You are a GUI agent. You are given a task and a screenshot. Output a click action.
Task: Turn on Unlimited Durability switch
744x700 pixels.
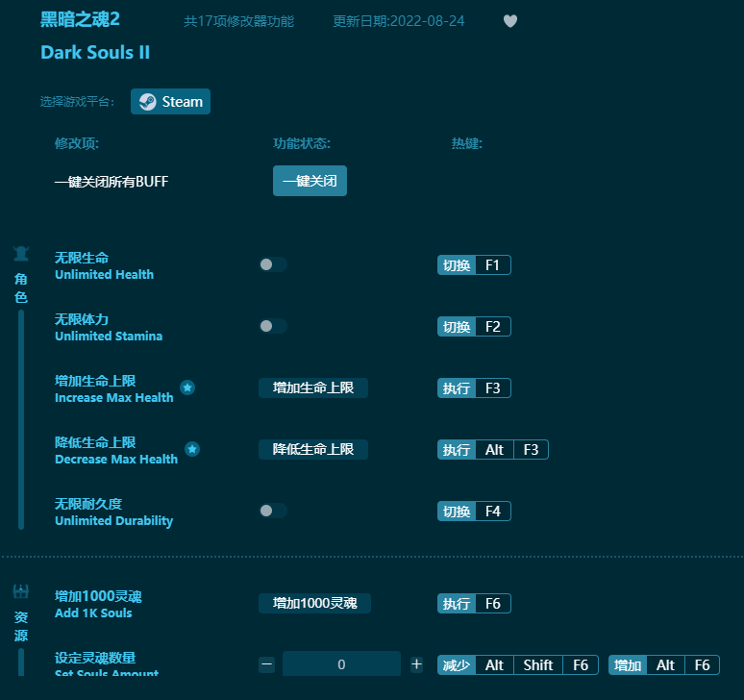[272, 511]
